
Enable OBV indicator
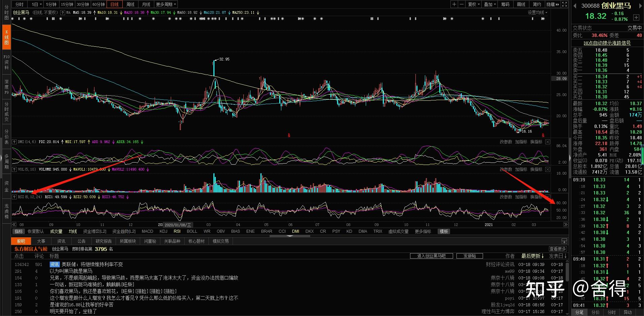[x=221, y=231]
